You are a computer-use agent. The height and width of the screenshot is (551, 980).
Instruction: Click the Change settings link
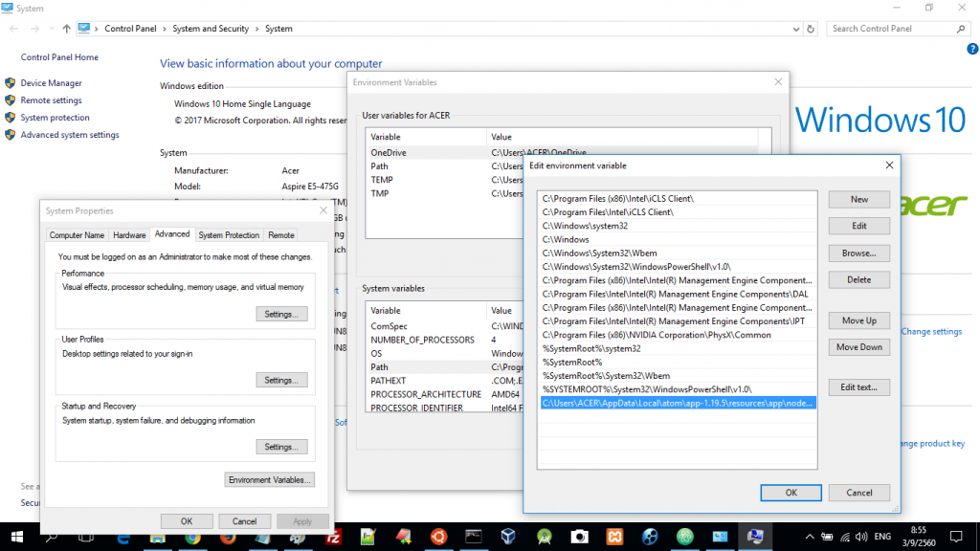(931, 332)
